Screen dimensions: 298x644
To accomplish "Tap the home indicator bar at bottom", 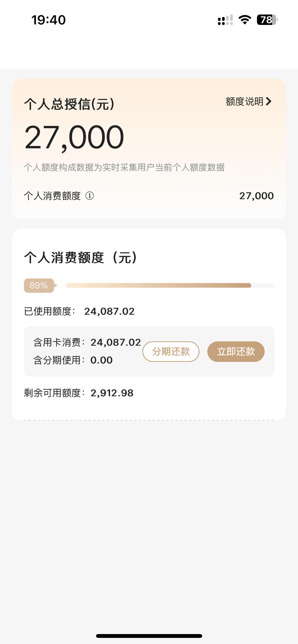I will pos(149,636).
